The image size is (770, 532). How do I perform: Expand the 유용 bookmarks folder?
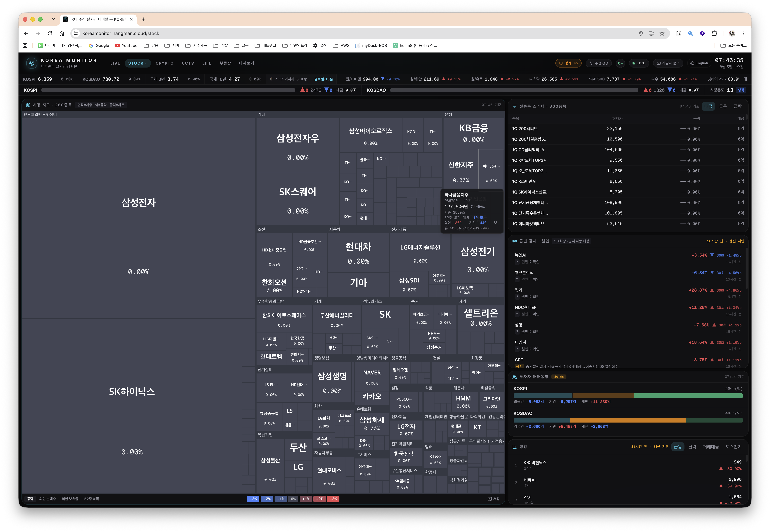(x=151, y=45)
